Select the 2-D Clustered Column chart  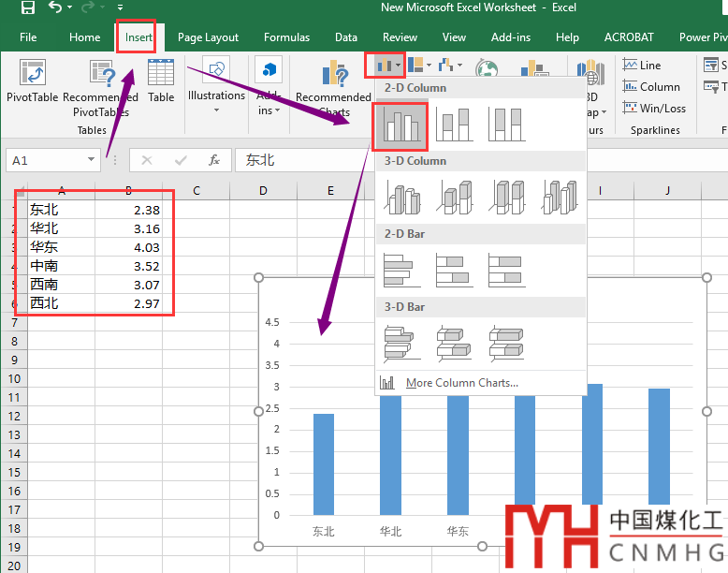coord(400,125)
